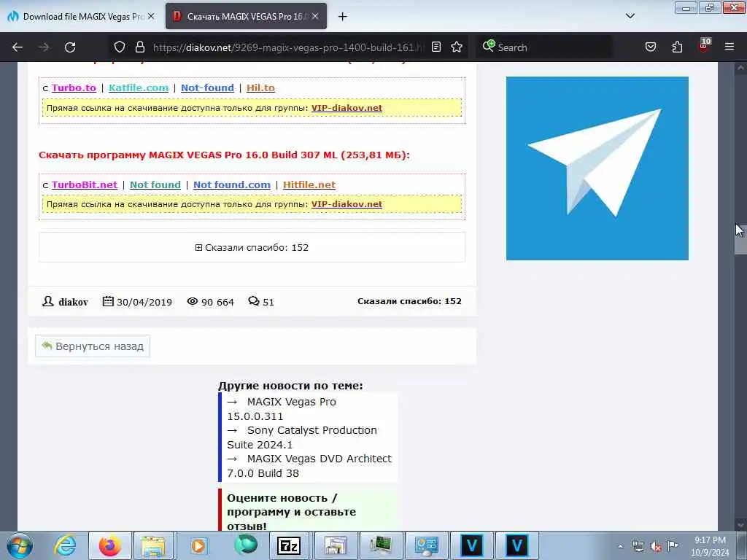Launch Internet Explorer from the taskbar
Image resolution: width=747 pixels, height=560 pixels.
[65, 545]
